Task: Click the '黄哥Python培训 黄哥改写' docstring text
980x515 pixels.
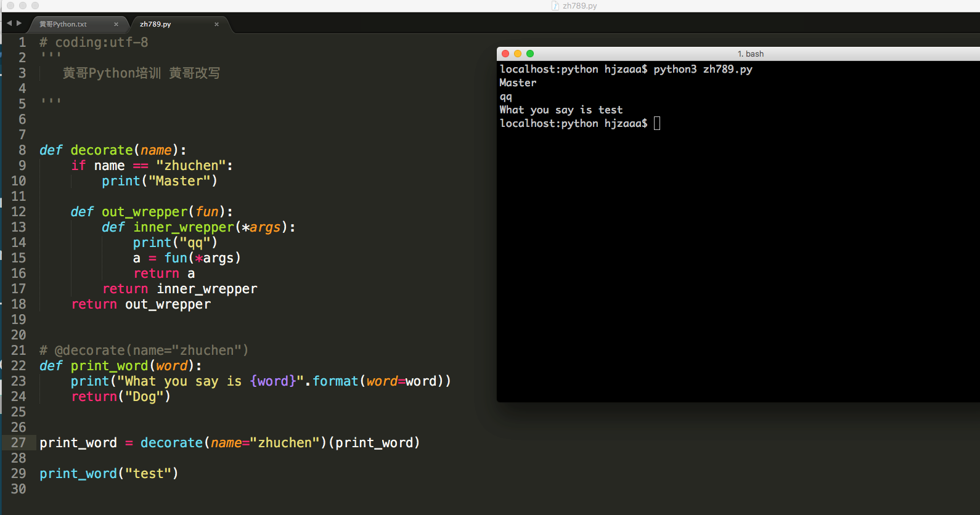Action: [141, 73]
